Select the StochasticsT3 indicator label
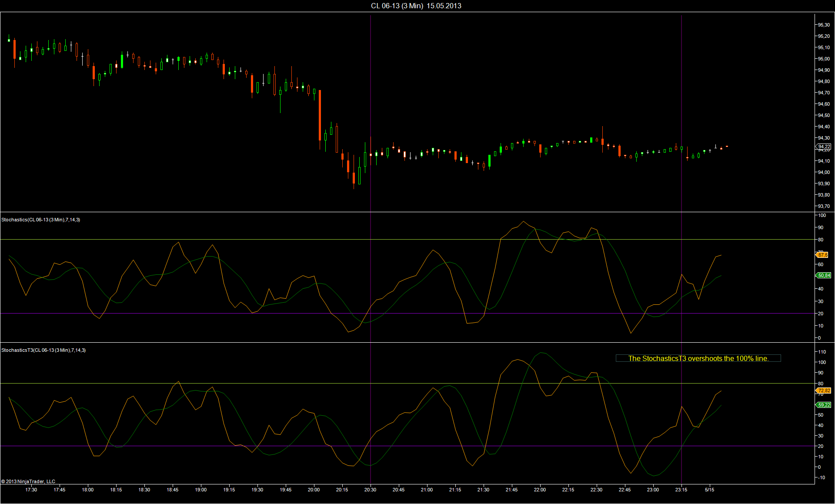Image resolution: width=835 pixels, height=504 pixels. point(43,350)
